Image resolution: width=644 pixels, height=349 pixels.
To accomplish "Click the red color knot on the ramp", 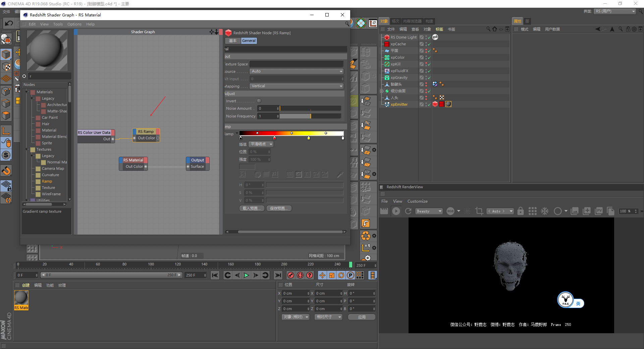I will click(x=274, y=138).
